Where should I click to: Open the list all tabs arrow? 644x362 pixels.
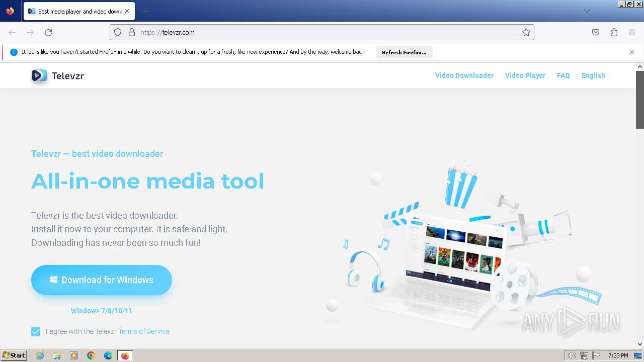tap(587, 11)
